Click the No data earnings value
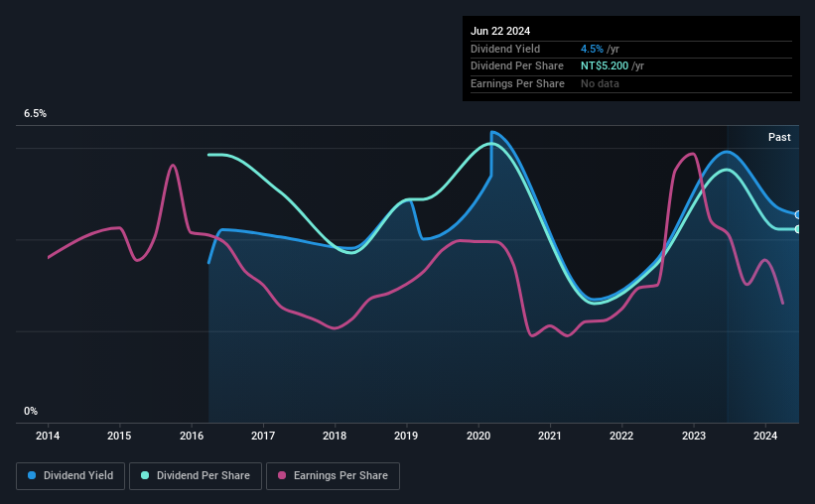Screen dimensions: 815x504 pyautogui.click(x=600, y=83)
